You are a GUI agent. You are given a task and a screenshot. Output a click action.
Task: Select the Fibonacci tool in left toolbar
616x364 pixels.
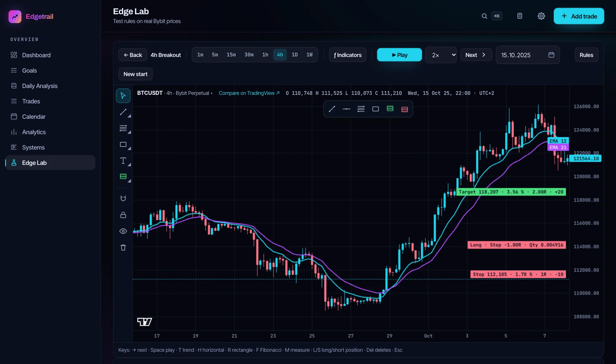123,128
